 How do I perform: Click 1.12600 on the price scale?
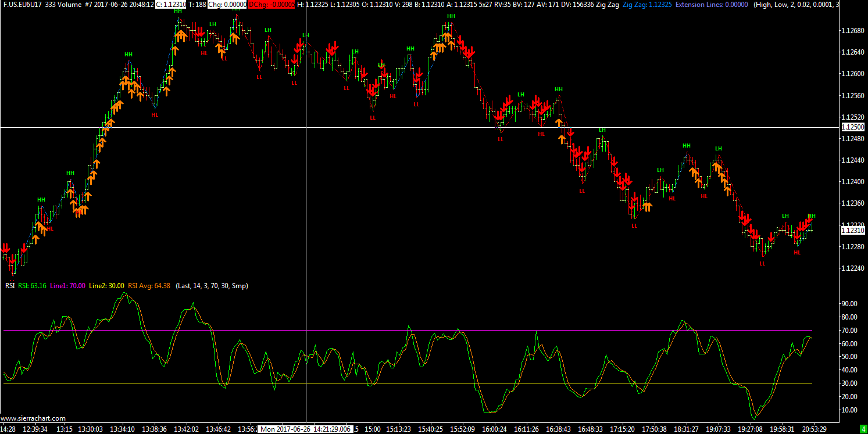pyautogui.click(x=853, y=74)
